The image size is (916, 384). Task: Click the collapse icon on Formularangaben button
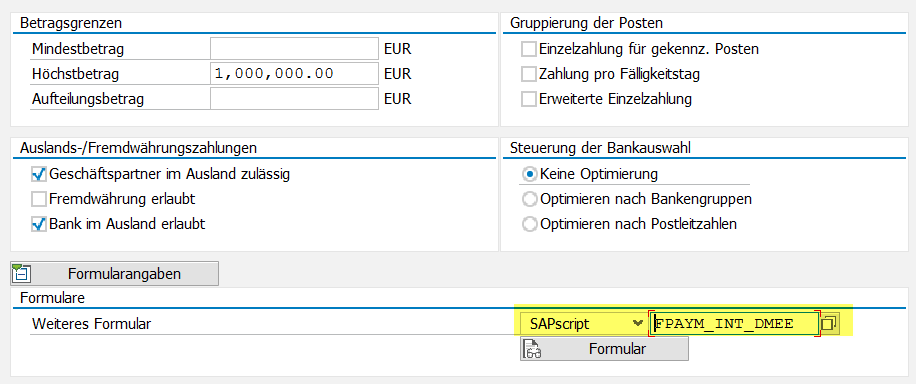22,274
